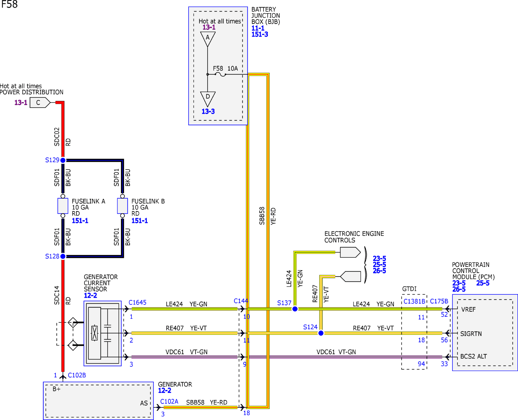The width and height of the screenshot is (518, 420).
Task: Click the C102A connector label
Action: [169, 401]
